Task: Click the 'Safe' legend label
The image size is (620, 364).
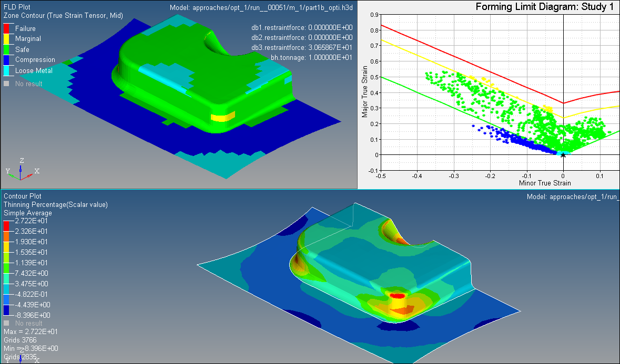Action: [22, 49]
